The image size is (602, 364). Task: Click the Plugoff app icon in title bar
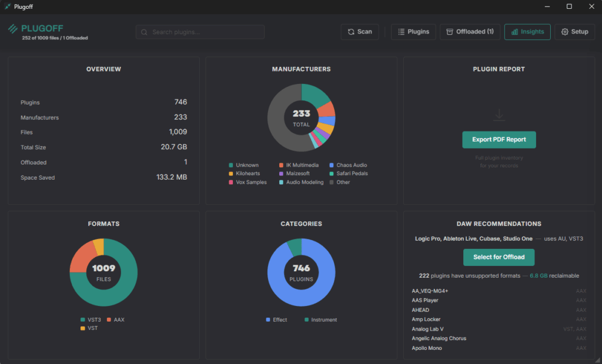point(7,6)
